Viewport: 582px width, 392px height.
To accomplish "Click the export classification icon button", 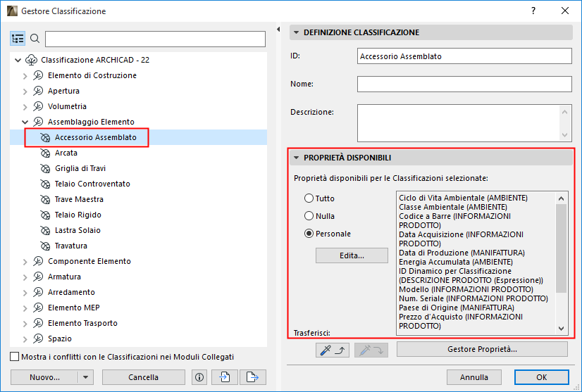I will tap(253, 377).
